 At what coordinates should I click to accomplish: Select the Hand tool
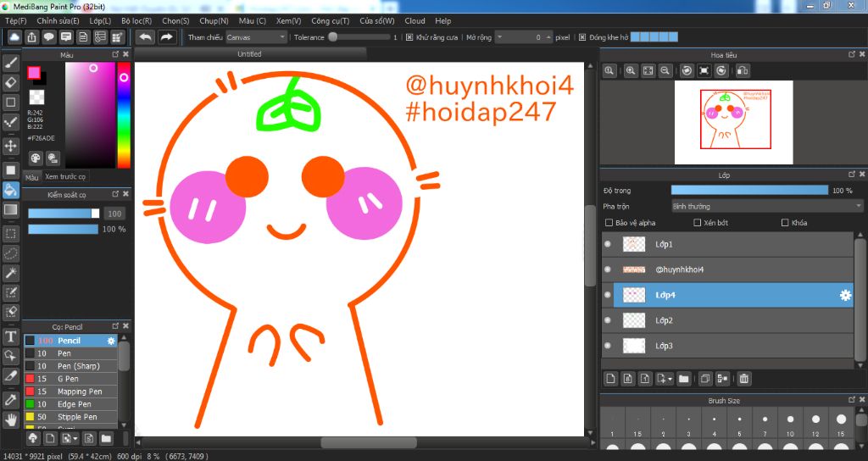[x=10, y=419]
